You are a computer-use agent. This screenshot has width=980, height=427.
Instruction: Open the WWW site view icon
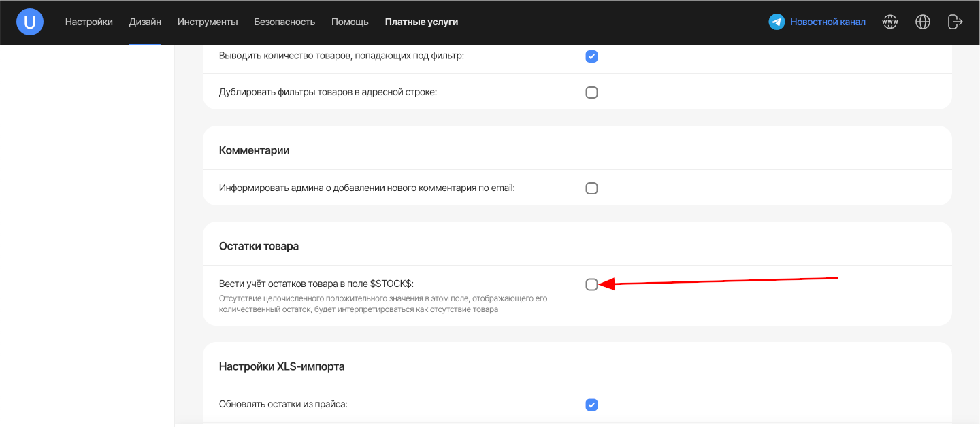coord(890,22)
